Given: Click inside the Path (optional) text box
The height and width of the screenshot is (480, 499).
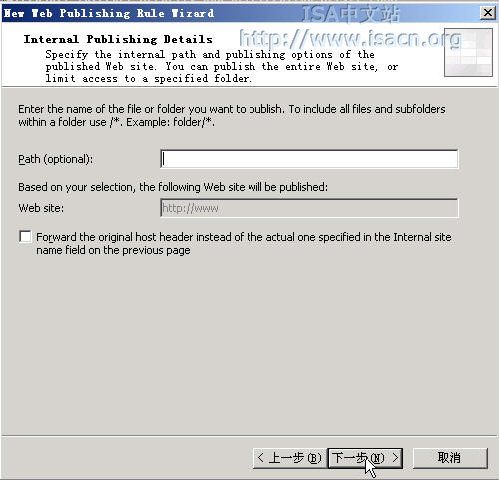Looking at the screenshot, I should point(309,159).
